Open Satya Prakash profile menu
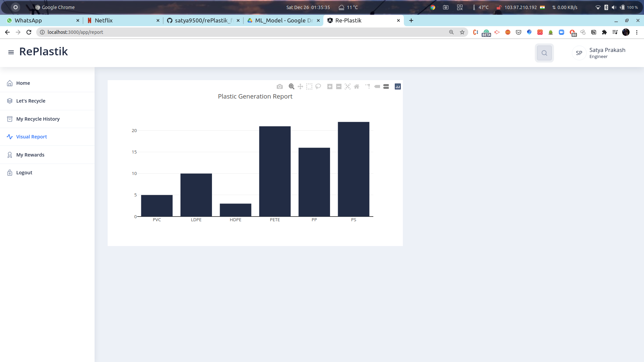644x362 pixels. coord(599,53)
